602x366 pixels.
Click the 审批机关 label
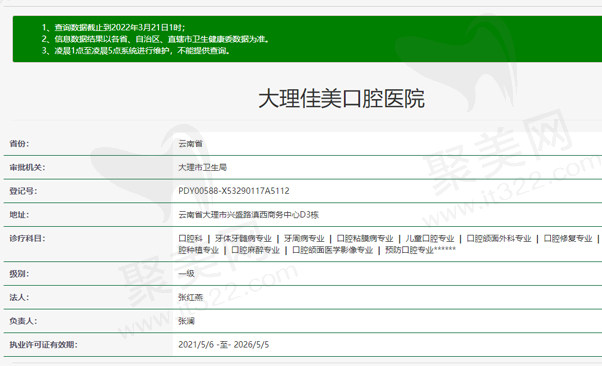pos(27,167)
